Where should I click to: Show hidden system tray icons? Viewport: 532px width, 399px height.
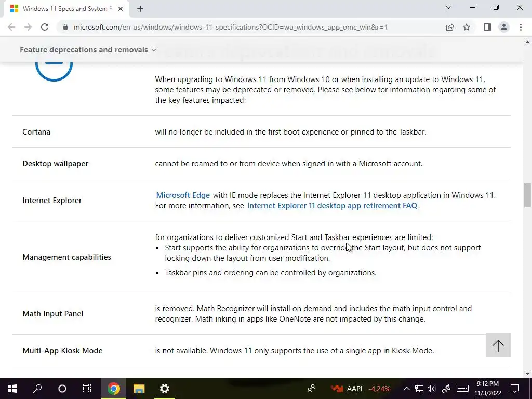tap(406, 389)
